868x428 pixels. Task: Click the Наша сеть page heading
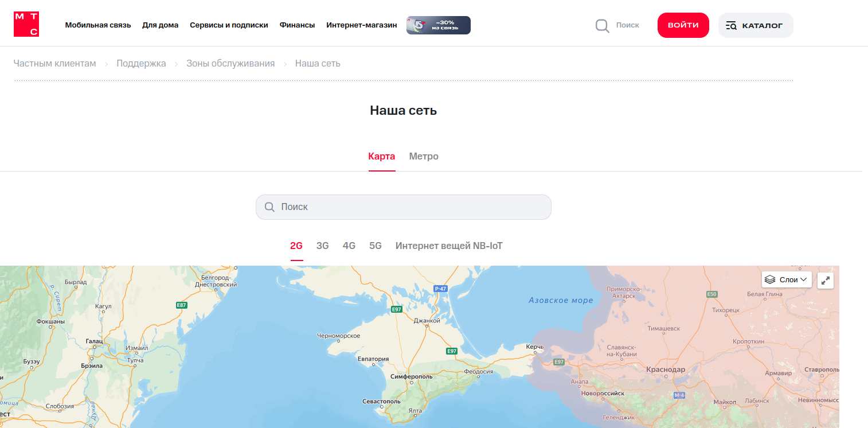pyautogui.click(x=404, y=110)
